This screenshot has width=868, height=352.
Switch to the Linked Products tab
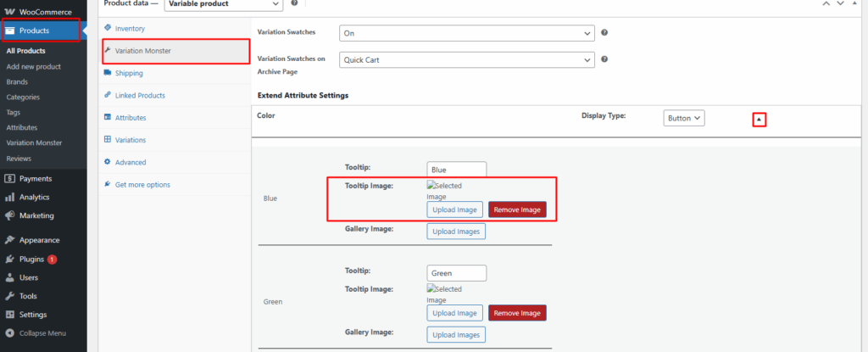[140, 95]
